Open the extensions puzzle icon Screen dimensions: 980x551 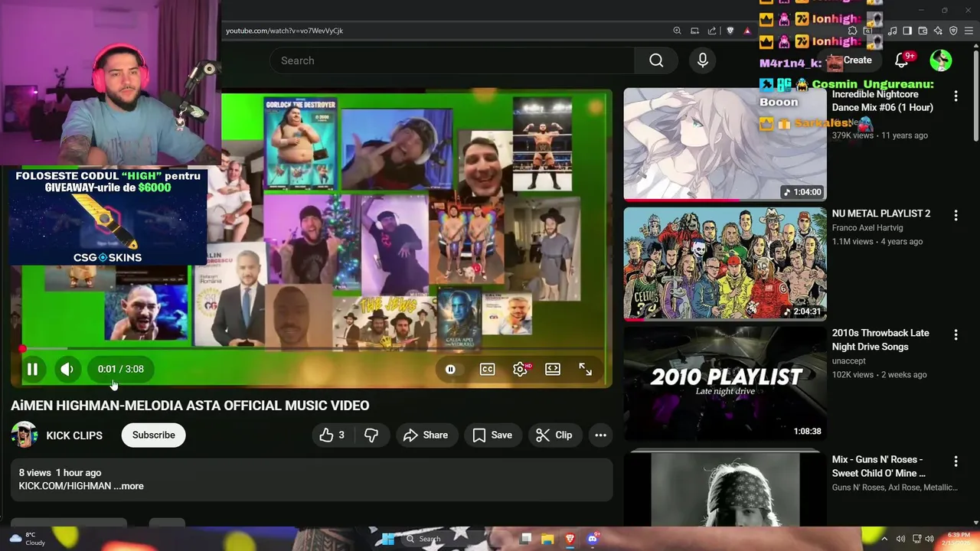[x=852, y=31]
